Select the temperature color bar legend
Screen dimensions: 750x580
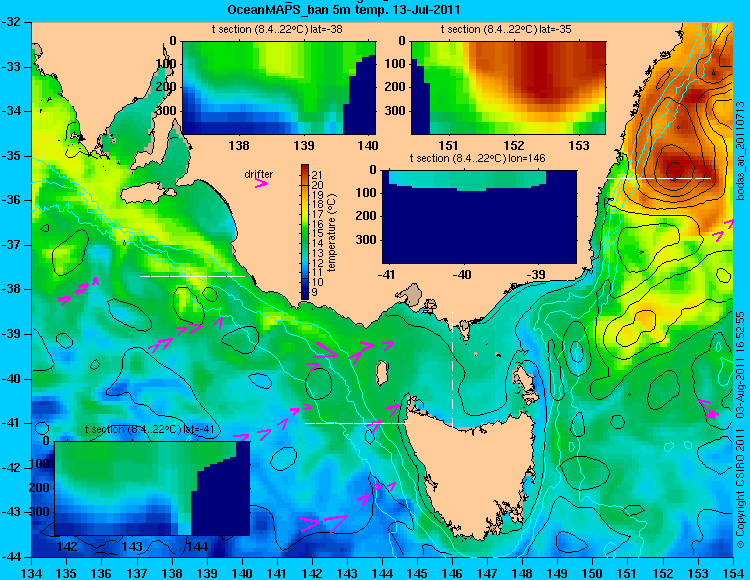coord(305,232)
